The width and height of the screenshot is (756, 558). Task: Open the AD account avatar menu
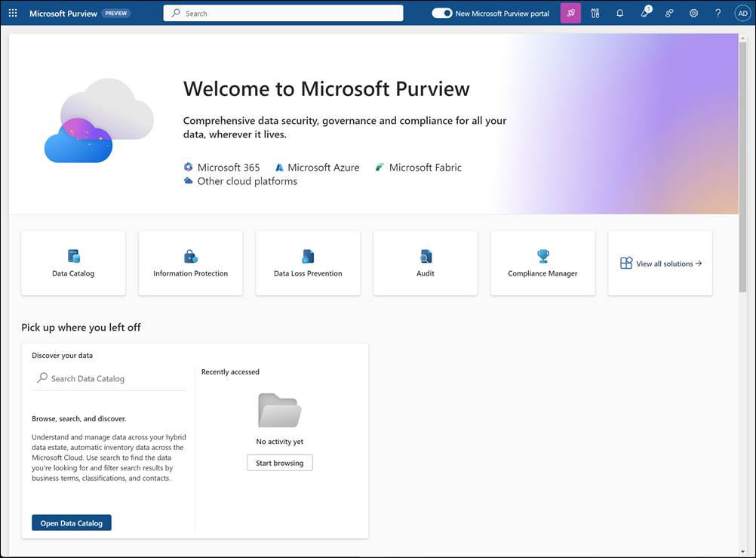(742, 13)
